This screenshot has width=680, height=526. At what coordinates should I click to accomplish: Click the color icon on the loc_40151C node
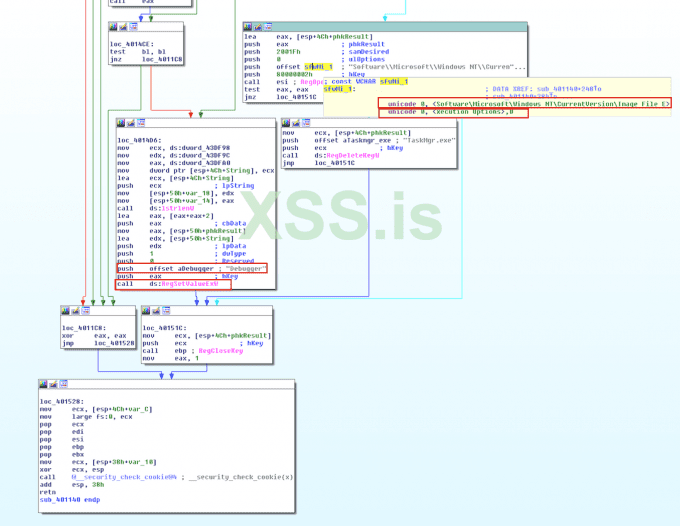click(x=146, y=310)
